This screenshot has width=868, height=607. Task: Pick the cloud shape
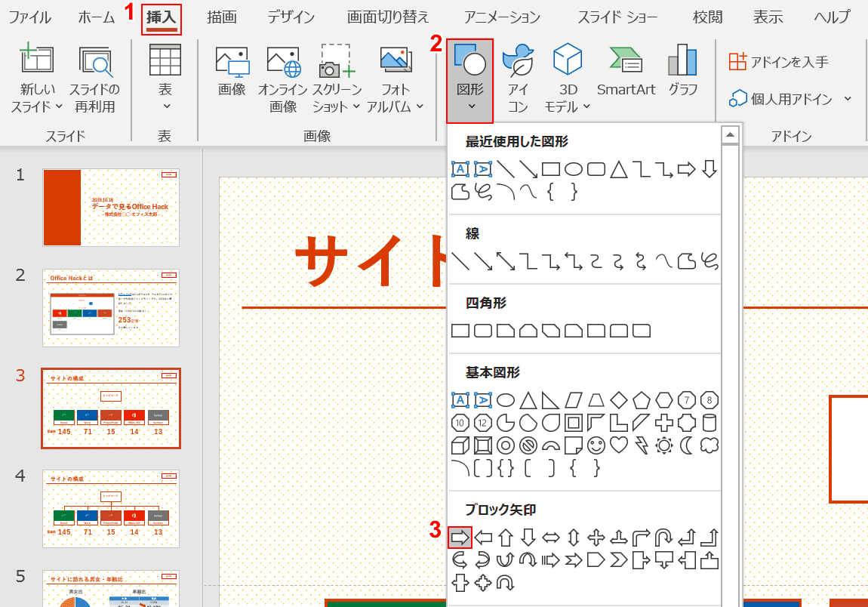pyautogui.click(x=709, y=445)
